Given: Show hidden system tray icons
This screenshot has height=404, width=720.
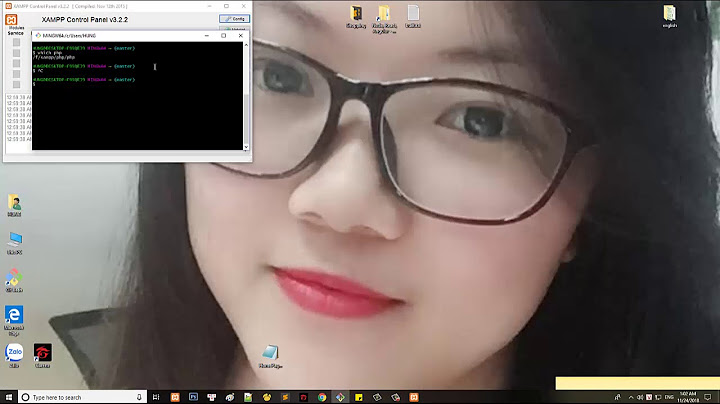Looking at the screenshot, I should [x=631, y=397].
